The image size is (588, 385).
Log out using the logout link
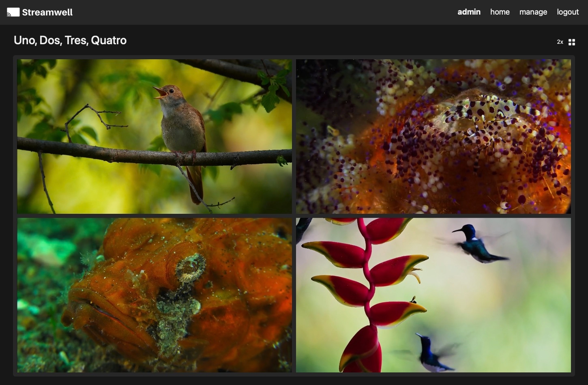567,12
